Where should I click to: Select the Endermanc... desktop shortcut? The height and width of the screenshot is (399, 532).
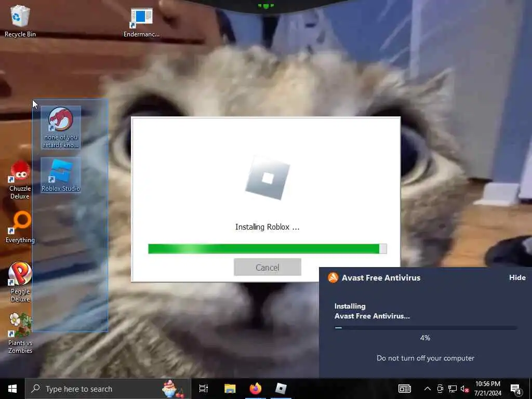point(141,22)
